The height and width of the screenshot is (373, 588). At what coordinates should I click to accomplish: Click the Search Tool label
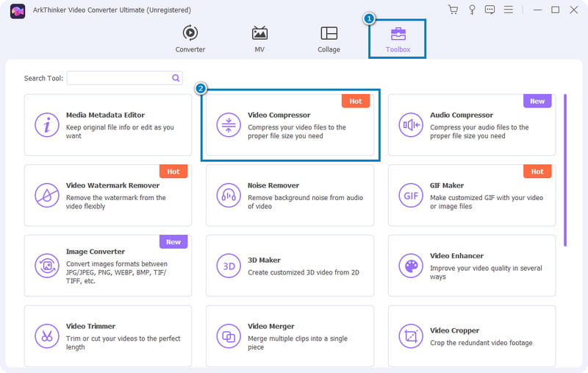(x=43, y=79)
